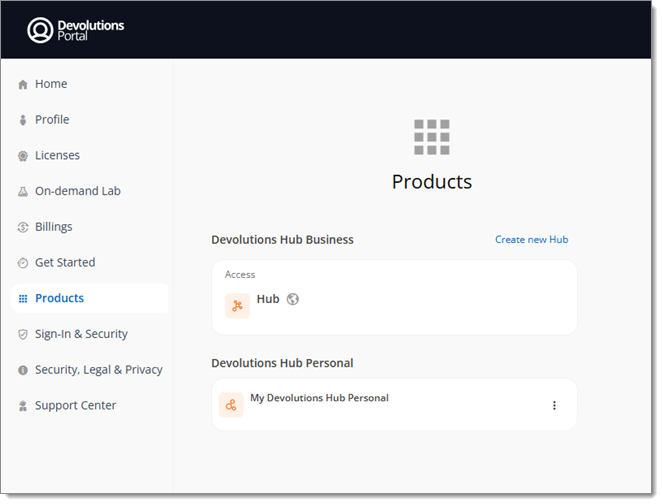
Task: Select Security, Legal & Privacy menu item
Action: pyautogui.click(x=98, y=370)
